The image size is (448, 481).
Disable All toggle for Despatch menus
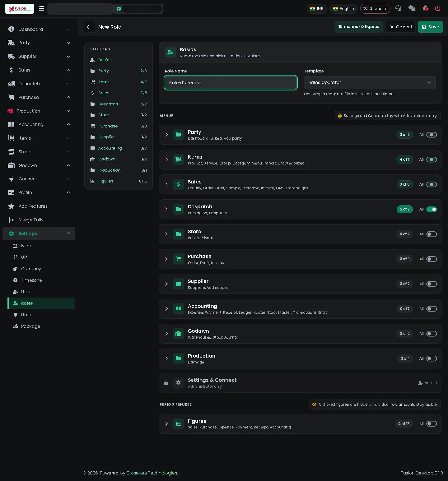point(432,209)
